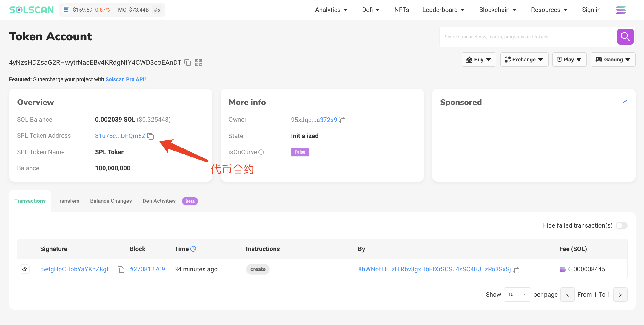This screenshot has height=325, width=644.
Task: Copy the SPL Token Address
Action: [x=151, y=136]
